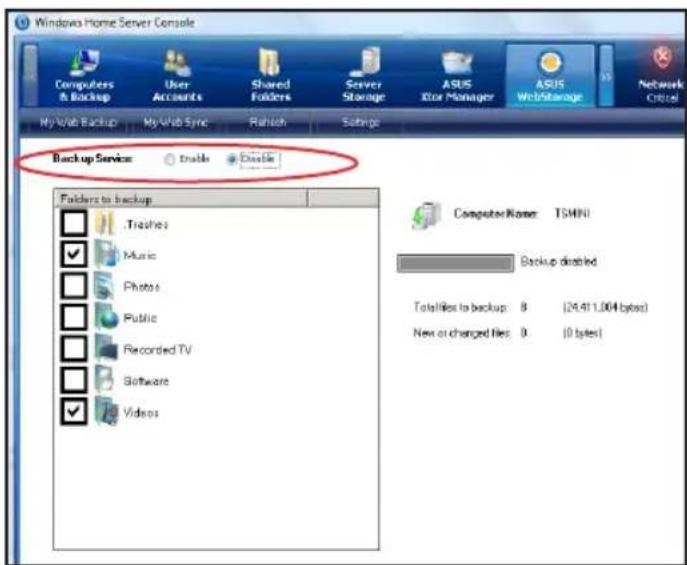Select the .Trashes folder name

click(x=146, y=225)
